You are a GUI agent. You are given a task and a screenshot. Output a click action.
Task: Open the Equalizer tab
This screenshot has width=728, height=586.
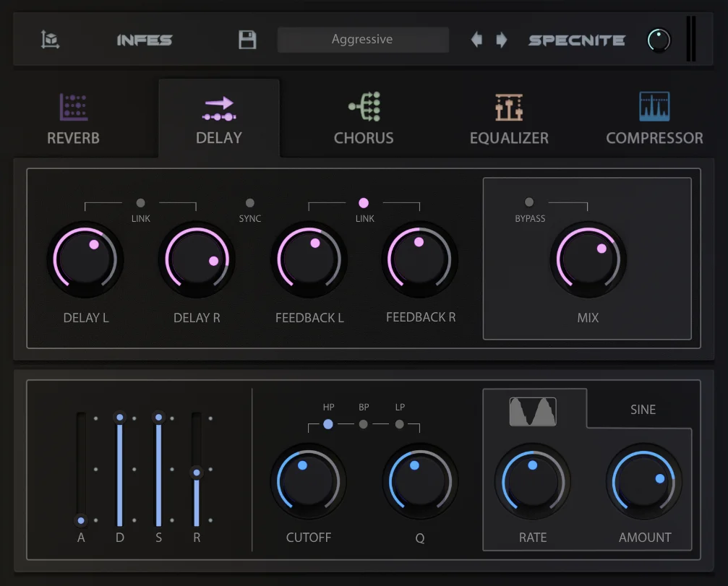coord(509,119)
